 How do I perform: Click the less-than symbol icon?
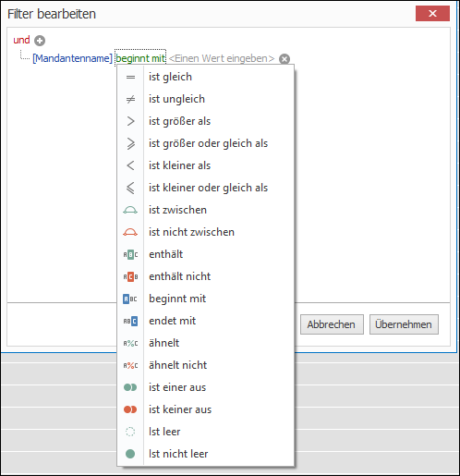[130, 165]
